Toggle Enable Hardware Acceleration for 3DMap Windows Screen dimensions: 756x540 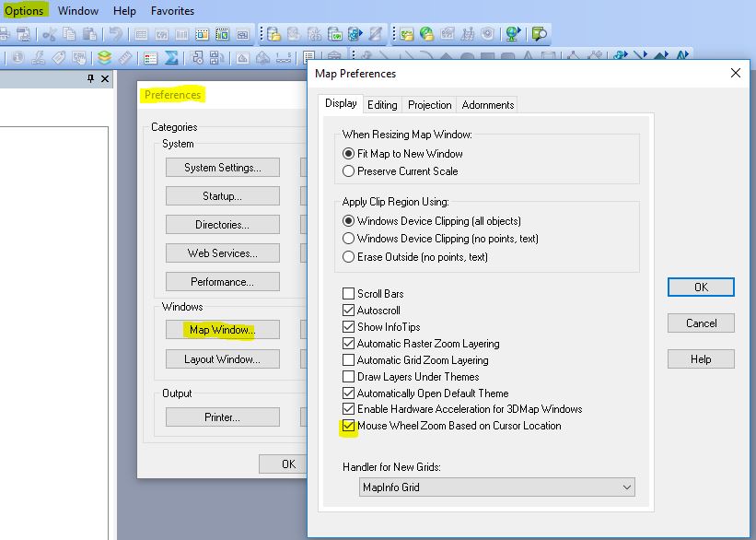(x=348, y=409)
